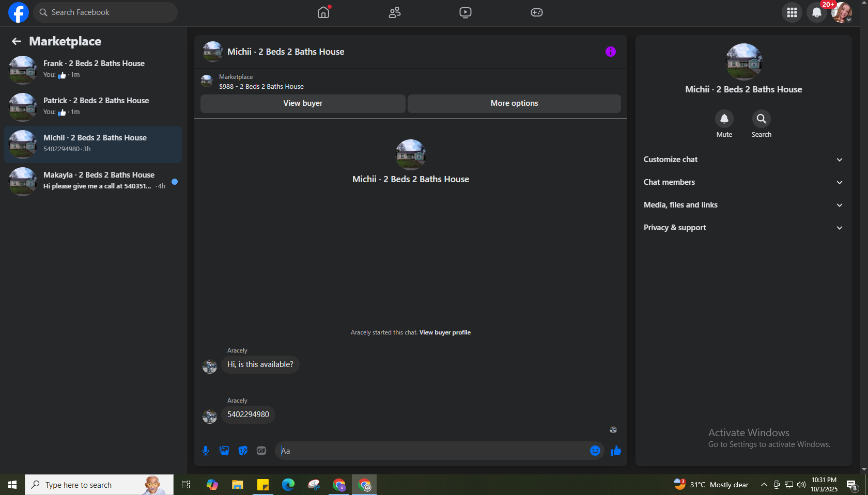Expand Media, files and links section
Screen dimensions: 868x495
tap(743, 205)
